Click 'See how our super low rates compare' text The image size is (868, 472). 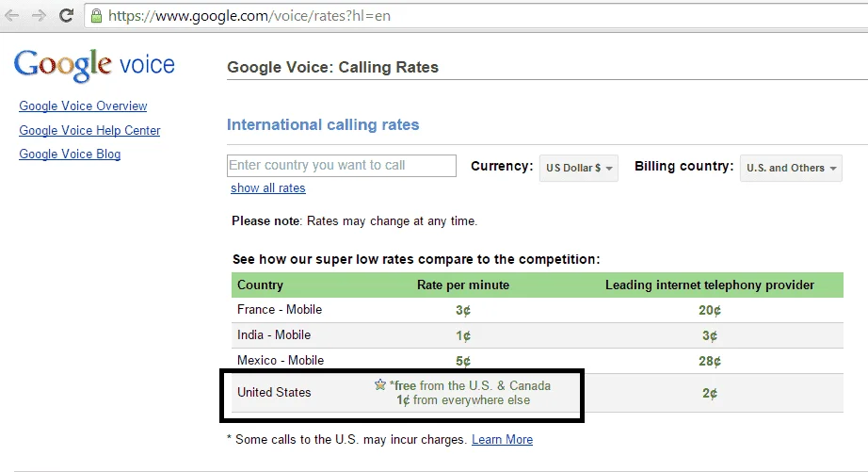tap(416, 259)
